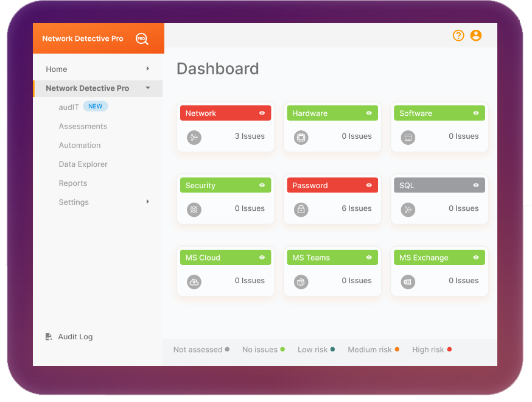Click the Password card red header
Screen dimensions: 532x402
332,185
